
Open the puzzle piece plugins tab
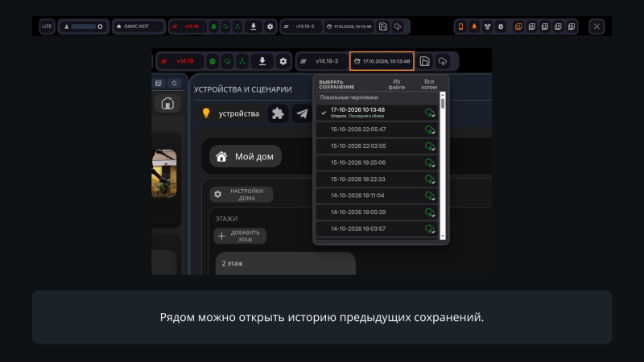(x=278, y=113)
